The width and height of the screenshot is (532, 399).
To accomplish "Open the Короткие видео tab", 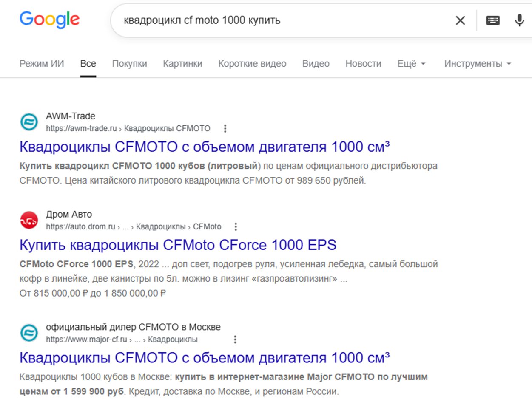I will [252, 64].
